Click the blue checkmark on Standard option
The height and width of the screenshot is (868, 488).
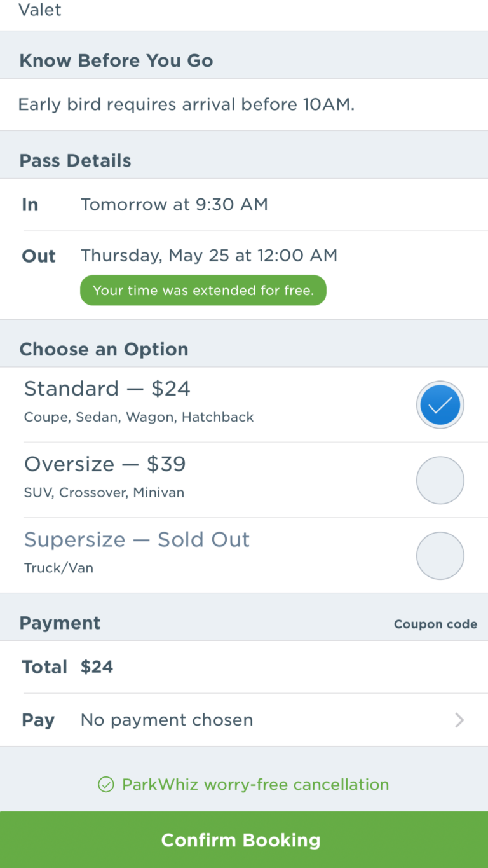440,404
